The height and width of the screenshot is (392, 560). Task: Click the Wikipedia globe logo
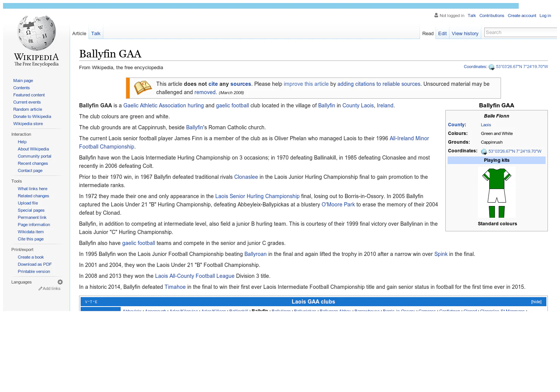point(37,41)
